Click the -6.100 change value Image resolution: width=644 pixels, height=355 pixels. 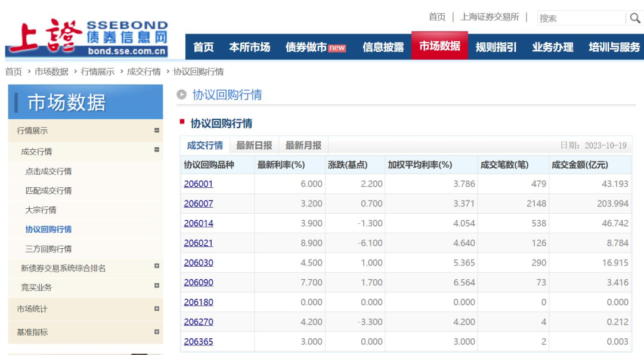370,243
